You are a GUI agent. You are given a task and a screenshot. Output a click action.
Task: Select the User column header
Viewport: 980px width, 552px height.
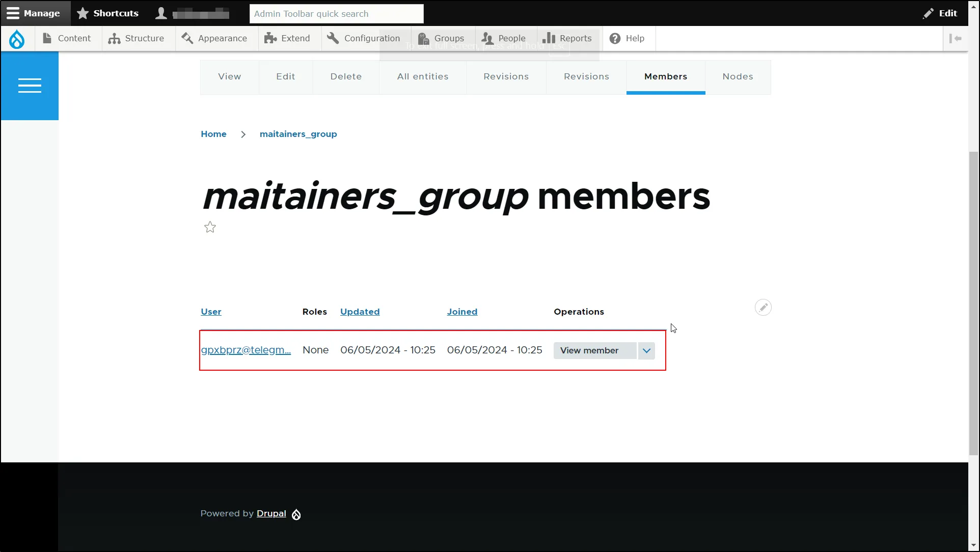(x=211, y=312)
